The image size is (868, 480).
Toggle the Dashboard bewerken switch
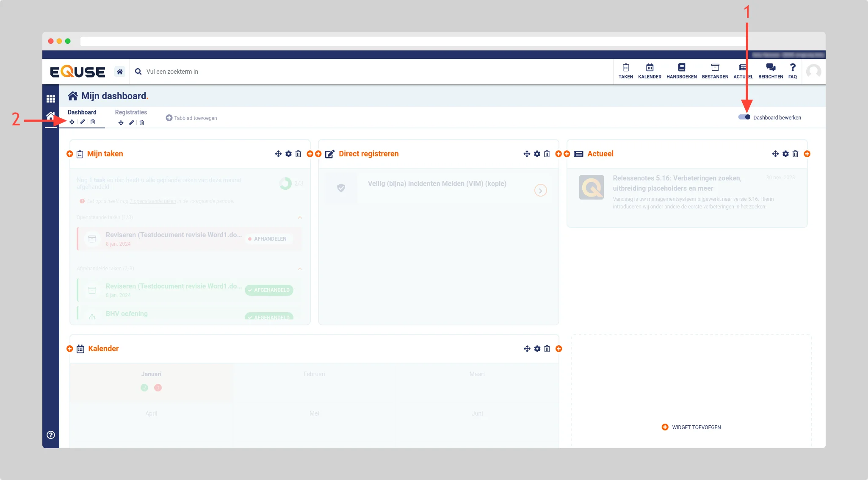(x=744, y=117)
